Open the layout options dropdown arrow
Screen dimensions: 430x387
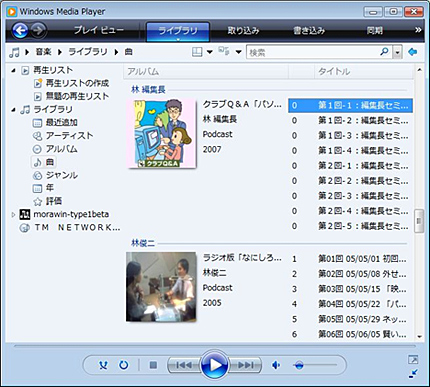click(210, 52)
